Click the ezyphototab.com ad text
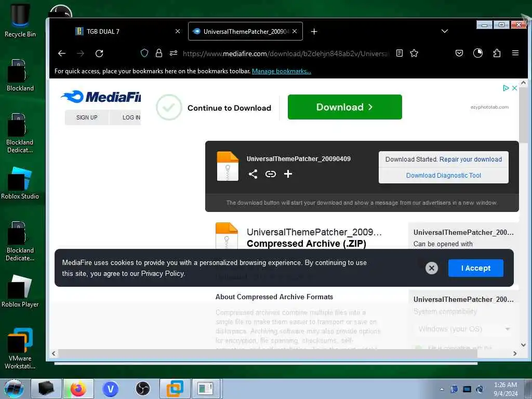The image size is (532, 399). tap(489, 107)
